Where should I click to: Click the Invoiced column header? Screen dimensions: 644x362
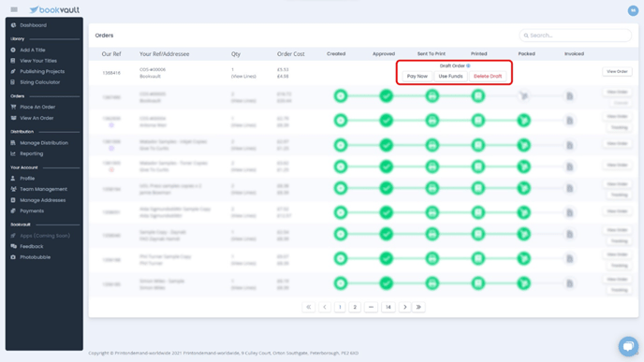click(574, 53)
